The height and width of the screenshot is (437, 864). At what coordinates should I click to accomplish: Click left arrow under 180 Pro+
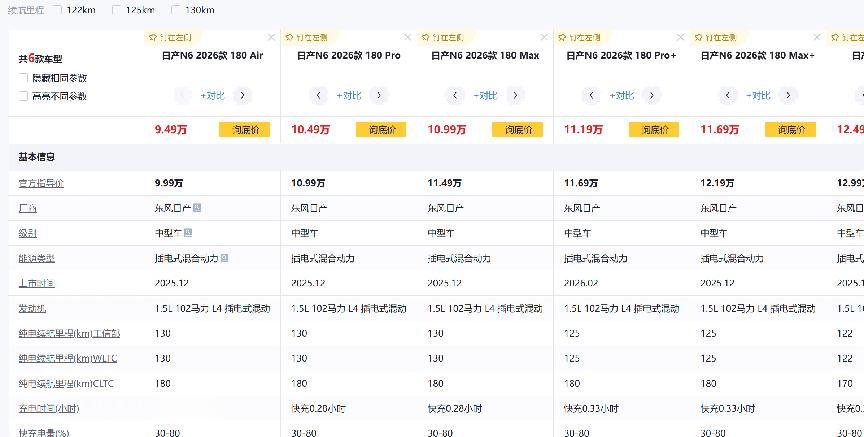[591, 95]
